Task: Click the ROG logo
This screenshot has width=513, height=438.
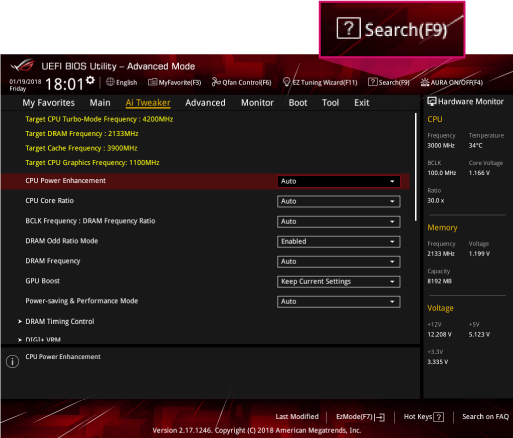Action: click(22, 65)
